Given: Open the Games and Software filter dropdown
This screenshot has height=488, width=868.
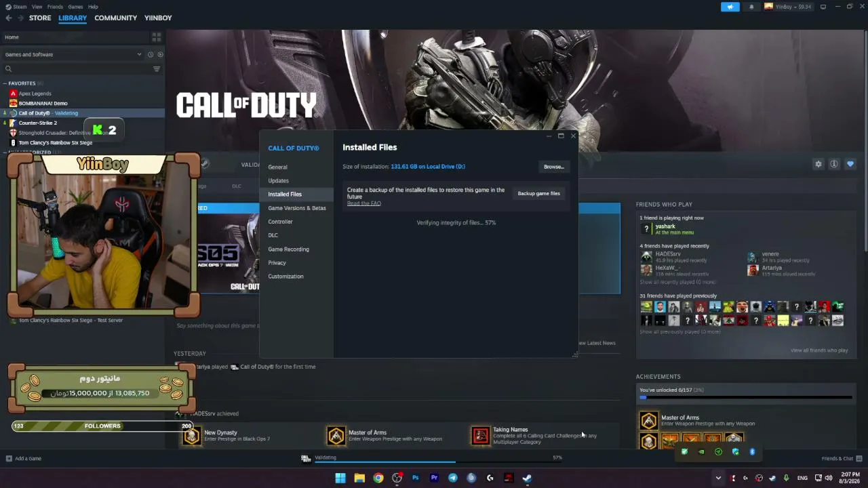Looking at the screenshot, I should pos(73,54).
